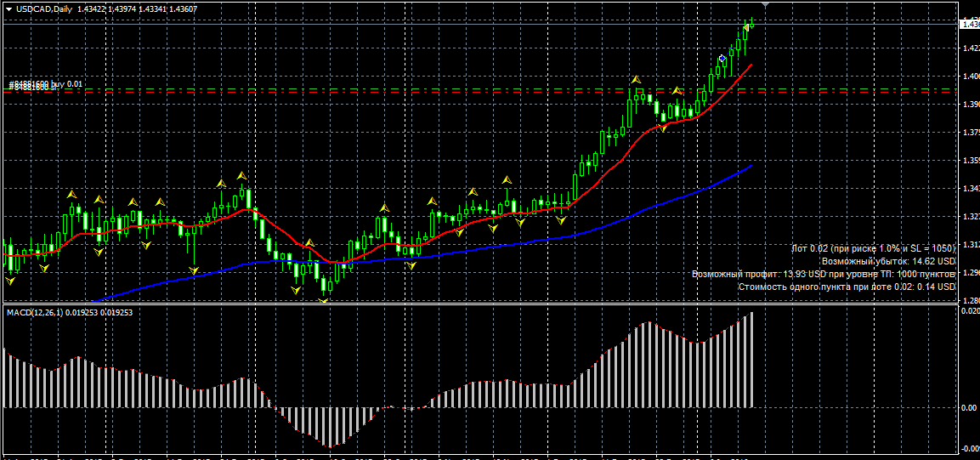
Task: Select the 'Лот 0.02 (при риске 1.0% и SL = 1050)' label
Action: tap(873, 249)
